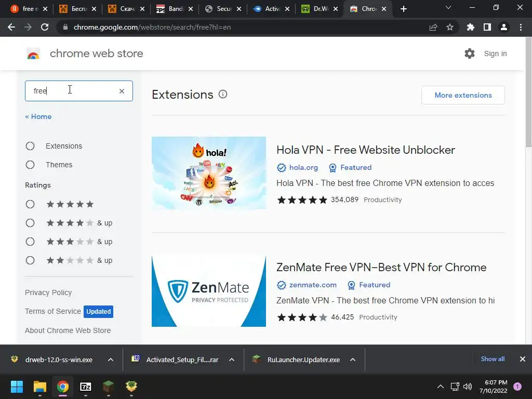
Task: Open the Chrome profile avatar menu
Action: coord(504,27)
